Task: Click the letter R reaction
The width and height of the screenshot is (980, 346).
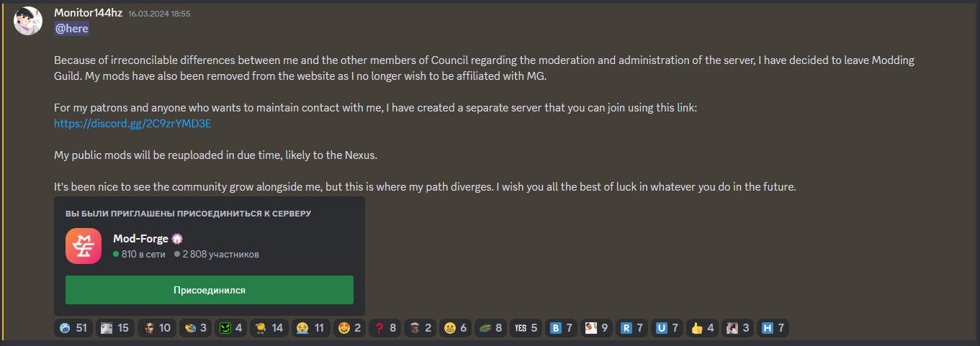Action: pyautogui.click(x=632, y=328)
